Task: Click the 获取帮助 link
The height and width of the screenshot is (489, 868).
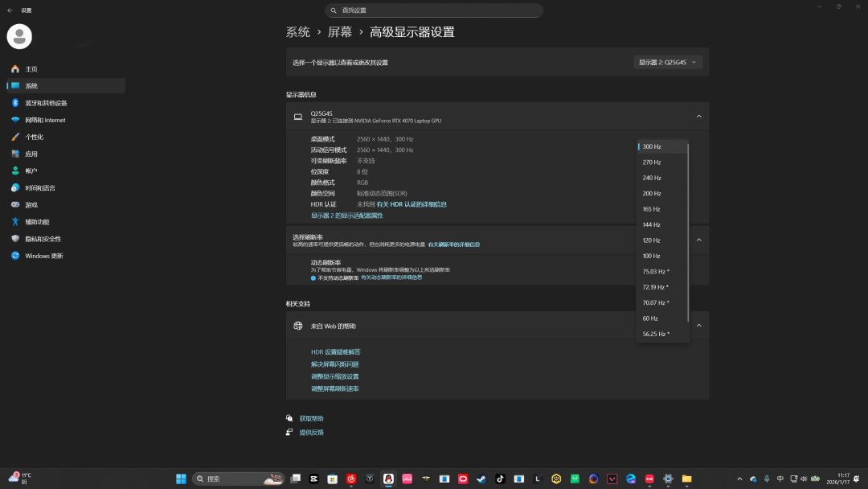Action: click(x=311, y=418)
